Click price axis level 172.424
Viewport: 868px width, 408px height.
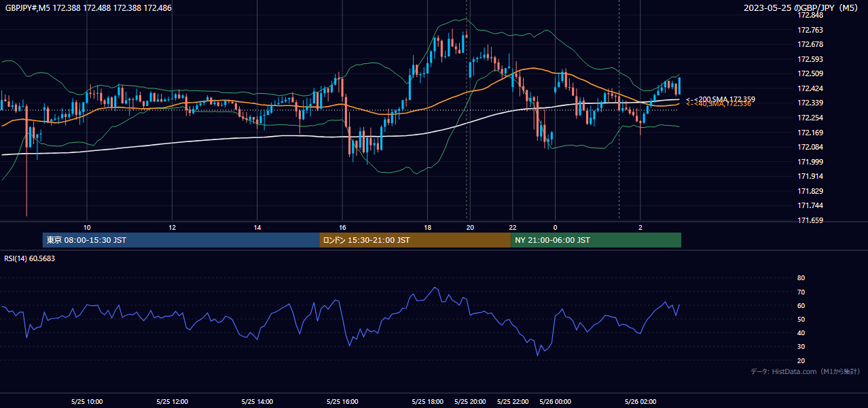click(810, 88)
